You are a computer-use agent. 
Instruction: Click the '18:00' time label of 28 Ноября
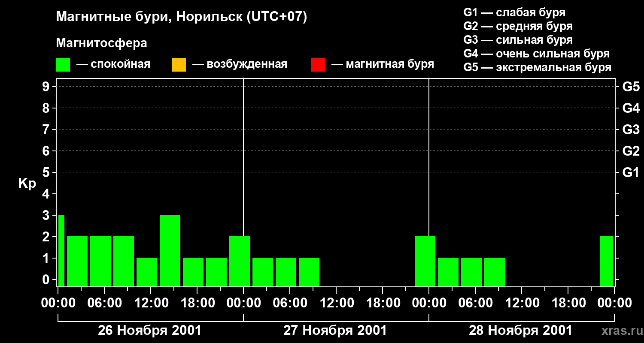(568, 303)
